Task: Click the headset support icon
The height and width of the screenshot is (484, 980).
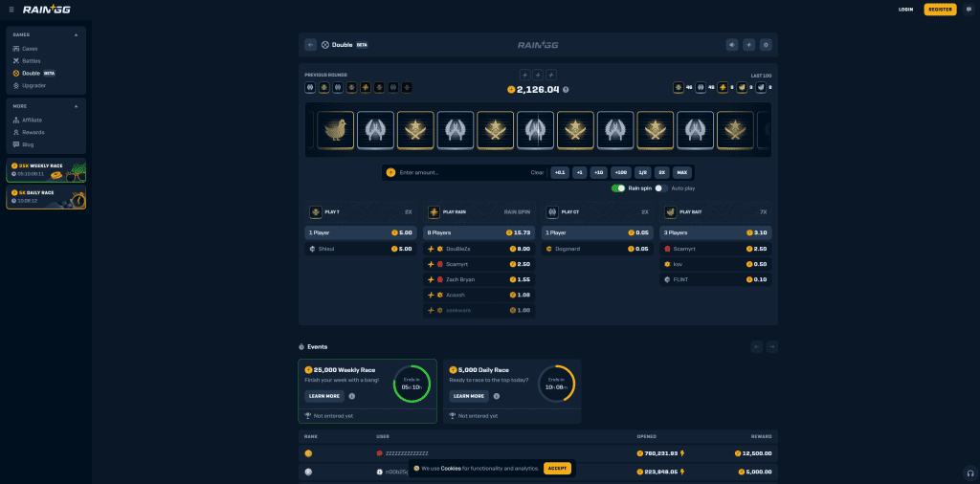Action: coord(970,473)
